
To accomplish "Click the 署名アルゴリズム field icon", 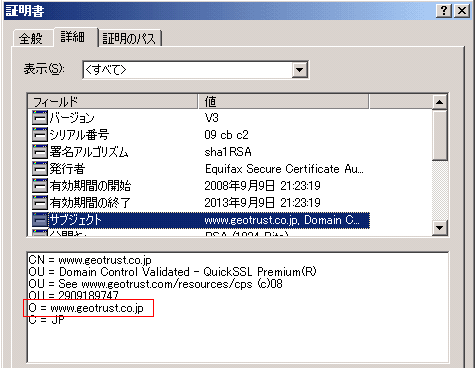I will pyautogui.click(x=40, y=152).
